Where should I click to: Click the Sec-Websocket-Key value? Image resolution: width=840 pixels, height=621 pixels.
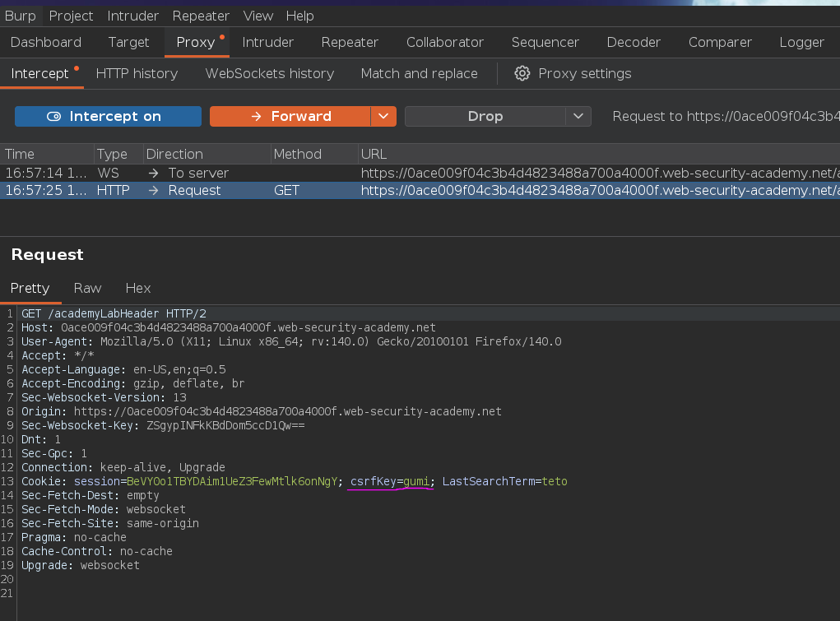(x=225, y=425)
